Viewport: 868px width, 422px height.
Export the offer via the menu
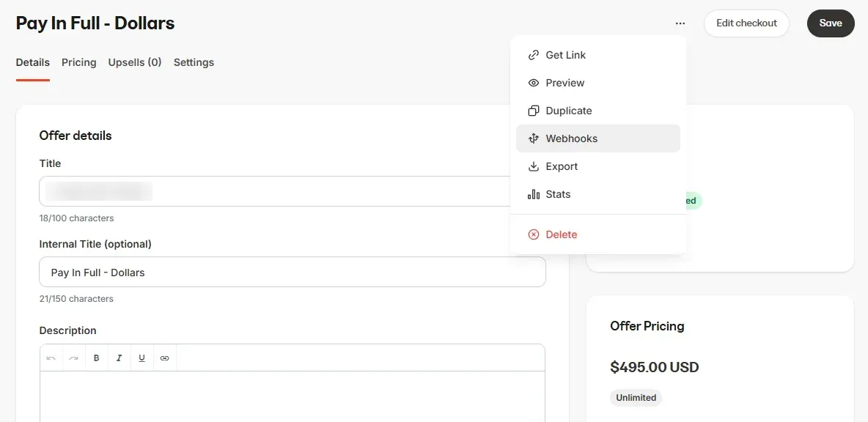point(598,166)
